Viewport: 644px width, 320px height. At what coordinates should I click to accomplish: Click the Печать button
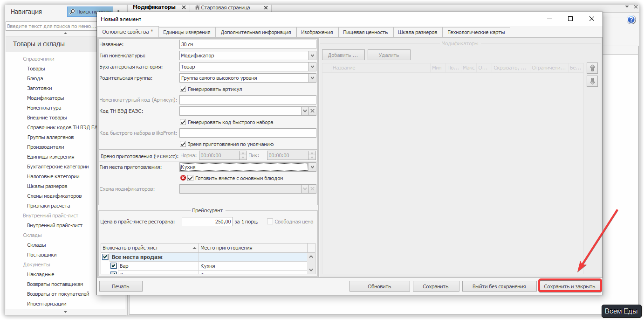(x=120, y=286)
